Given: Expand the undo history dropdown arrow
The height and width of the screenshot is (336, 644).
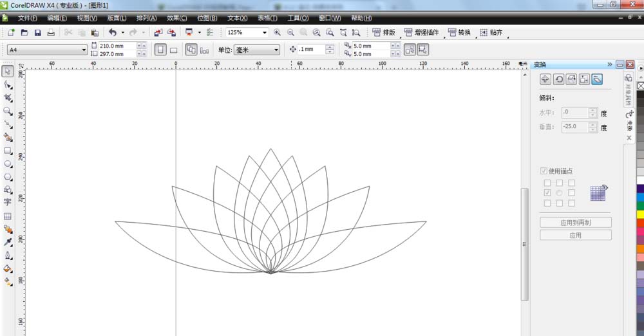Looking at the screenshot, I should point(122,32).
